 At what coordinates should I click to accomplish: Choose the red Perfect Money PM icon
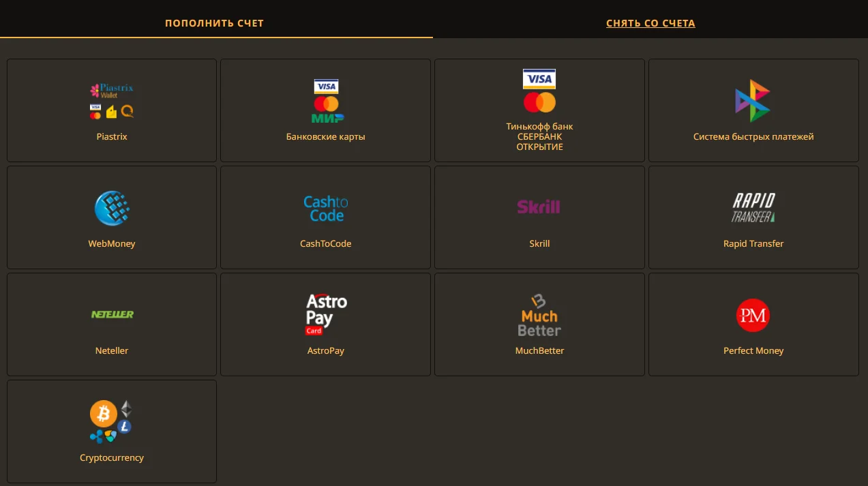(753, 315)
